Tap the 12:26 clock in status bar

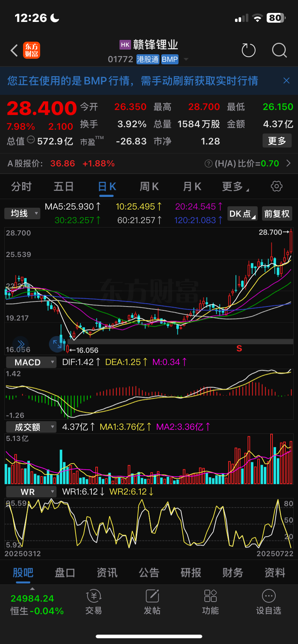pyautogui.click(x=31, y=18)
